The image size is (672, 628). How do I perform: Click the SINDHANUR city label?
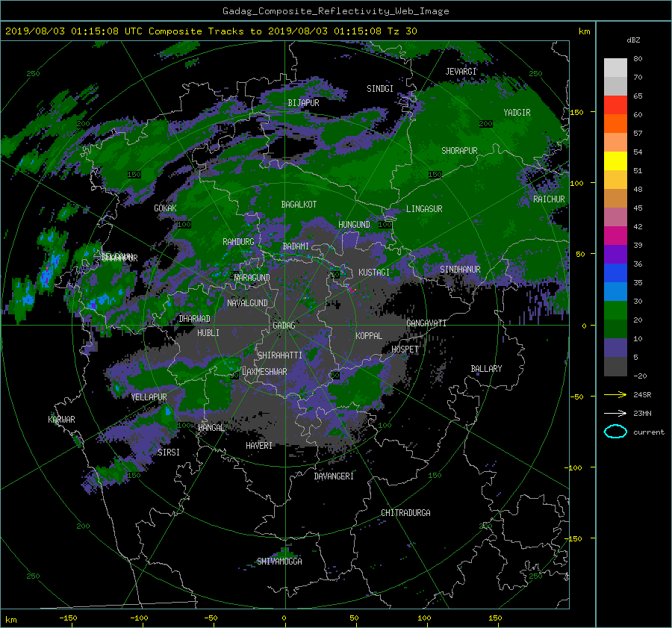(x=460, y=270)
